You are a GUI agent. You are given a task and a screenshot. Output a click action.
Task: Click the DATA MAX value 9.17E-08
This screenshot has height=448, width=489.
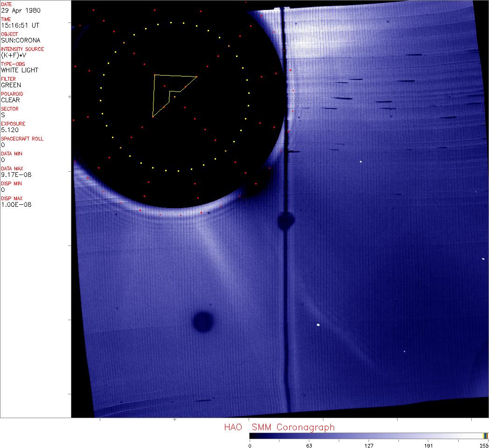[14, 175]
